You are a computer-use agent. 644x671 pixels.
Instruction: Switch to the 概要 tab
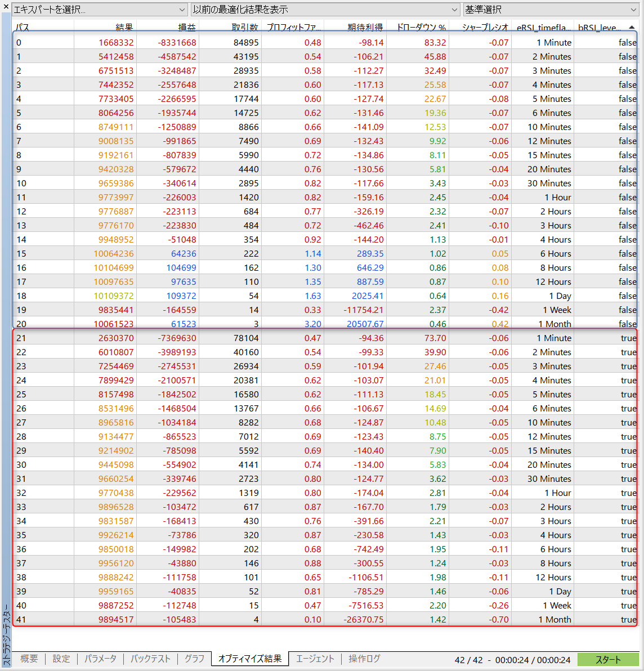[29, 659]
